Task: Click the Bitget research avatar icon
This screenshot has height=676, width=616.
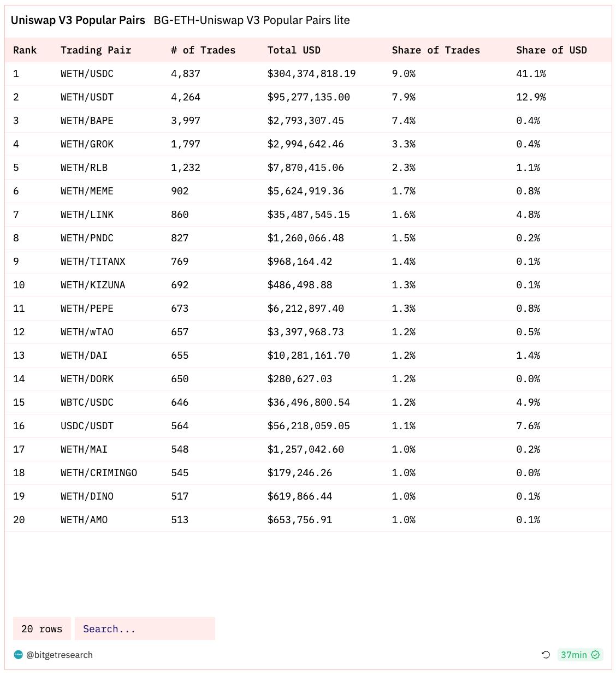Action: (x=18, y=655)
